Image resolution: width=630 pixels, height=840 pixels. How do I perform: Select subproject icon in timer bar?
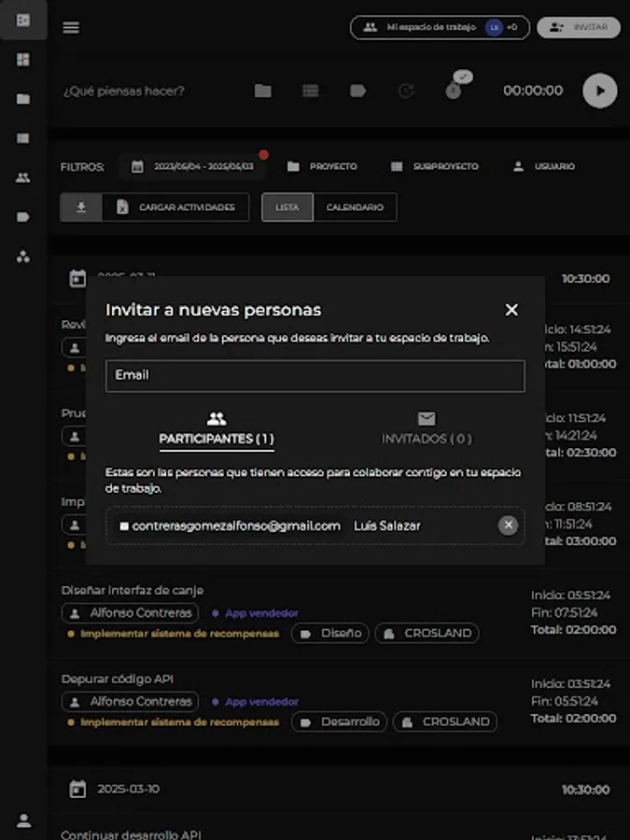(310, 91)
